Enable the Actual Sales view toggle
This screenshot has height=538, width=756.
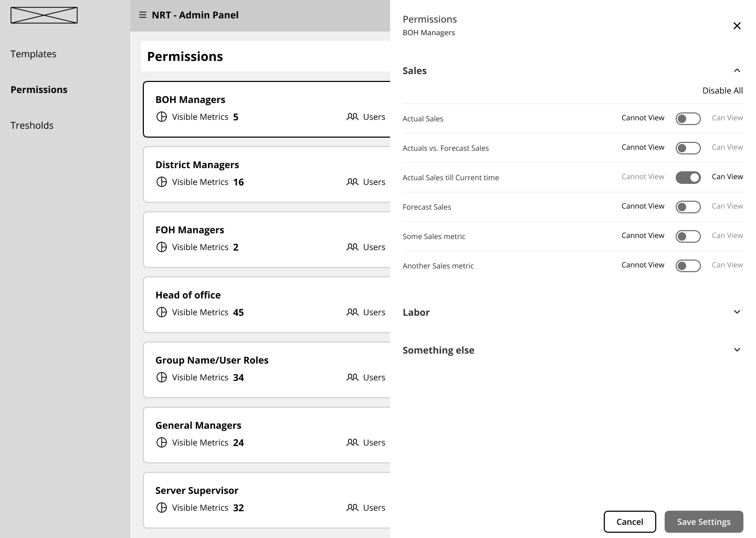coord(688,119)
